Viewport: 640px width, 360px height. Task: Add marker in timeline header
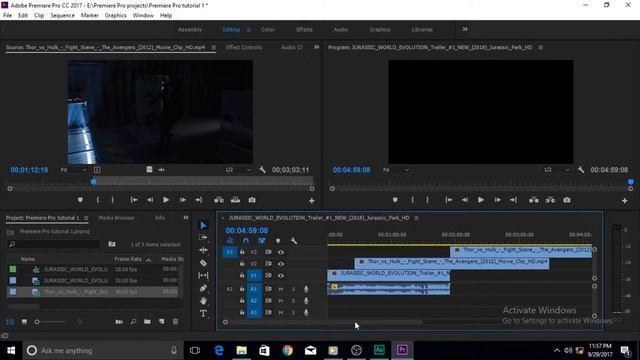(278, 241)
